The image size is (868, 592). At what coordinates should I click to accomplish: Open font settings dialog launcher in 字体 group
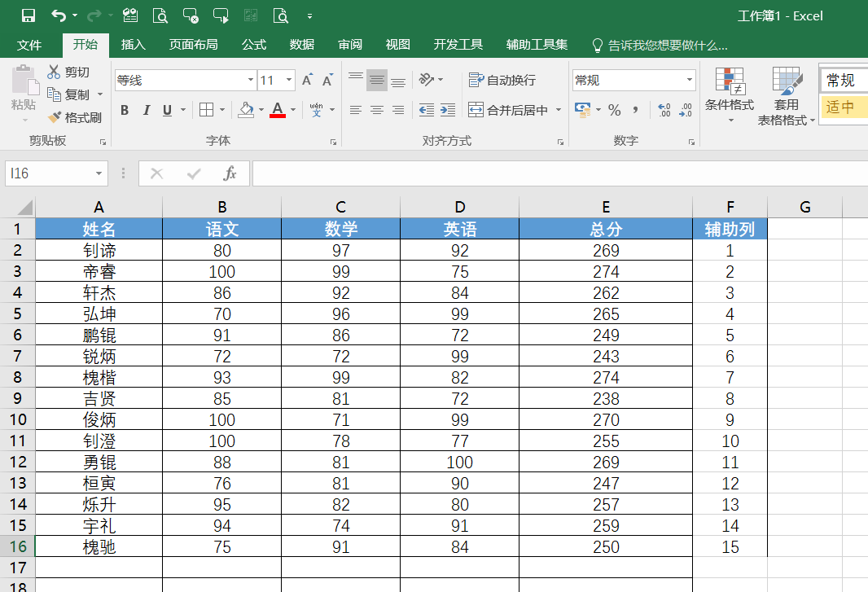point(333,143)
